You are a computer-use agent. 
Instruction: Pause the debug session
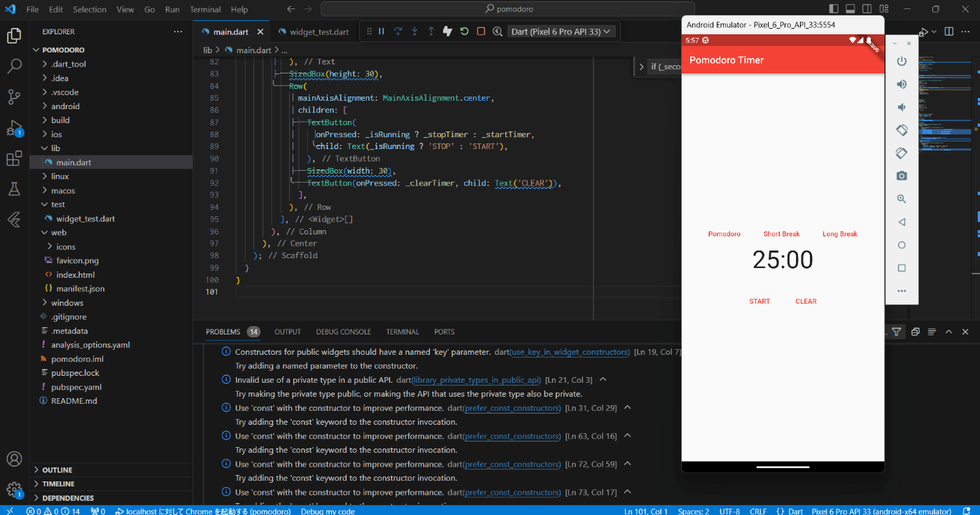click(x=381, y=31)
